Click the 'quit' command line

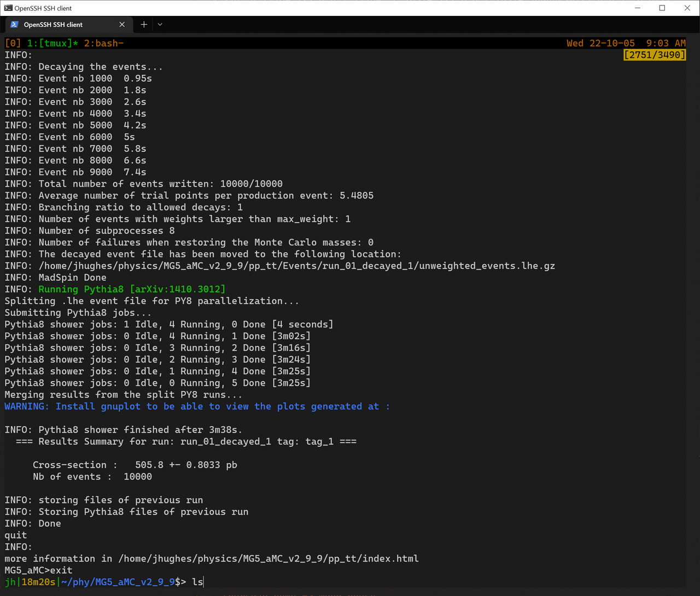[16, 536]
